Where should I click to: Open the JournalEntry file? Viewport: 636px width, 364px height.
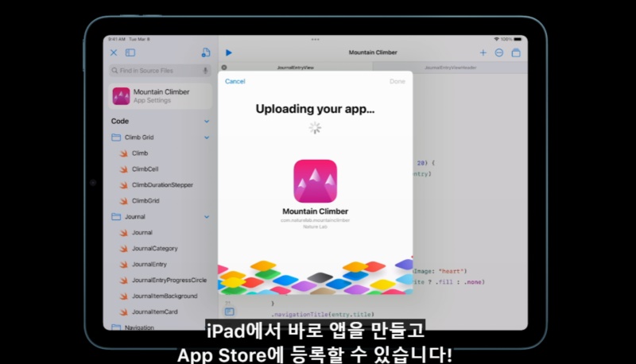tap(149, 265)
